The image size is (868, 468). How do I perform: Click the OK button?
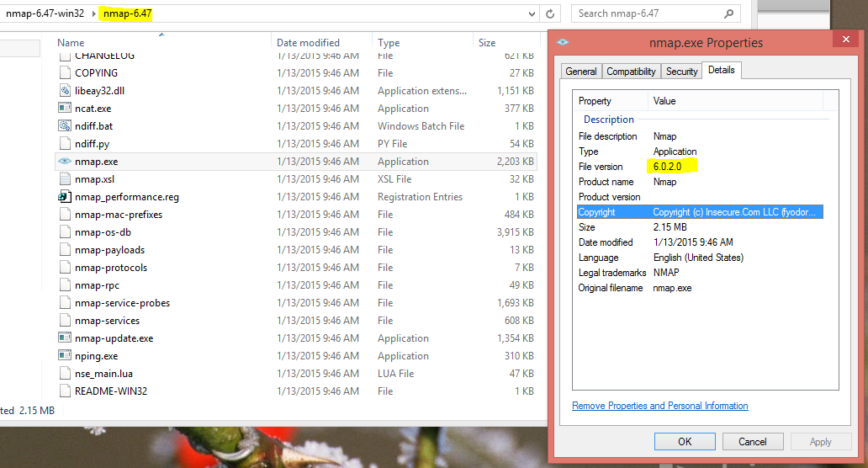point(685,441)
